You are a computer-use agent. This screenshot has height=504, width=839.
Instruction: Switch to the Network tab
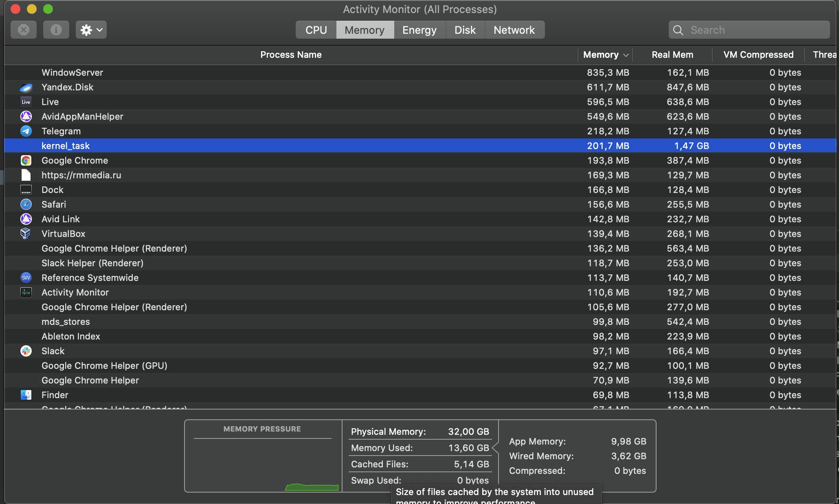click(514, 30)
